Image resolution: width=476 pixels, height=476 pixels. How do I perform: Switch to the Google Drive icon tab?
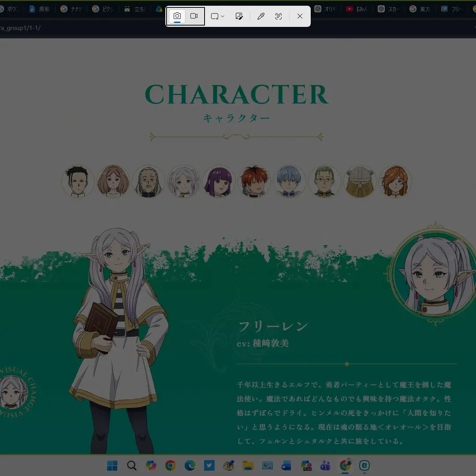pos(159,9)
